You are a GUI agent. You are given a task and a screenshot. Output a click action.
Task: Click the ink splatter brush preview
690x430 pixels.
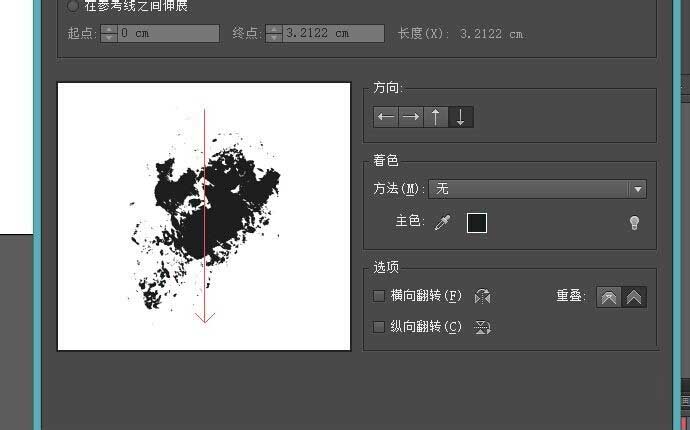[204, 217]
